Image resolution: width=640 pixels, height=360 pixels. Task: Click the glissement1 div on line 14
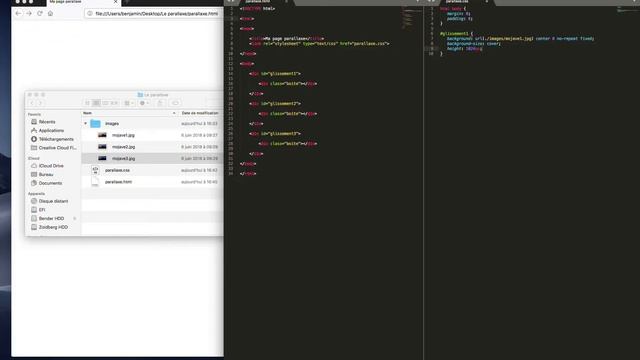(275, 73)
